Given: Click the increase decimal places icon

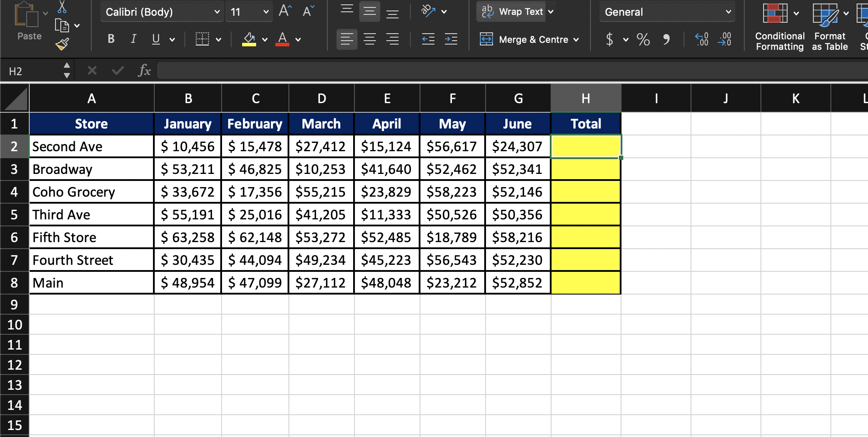Looking at the screenshot, I should coord(702,39).
